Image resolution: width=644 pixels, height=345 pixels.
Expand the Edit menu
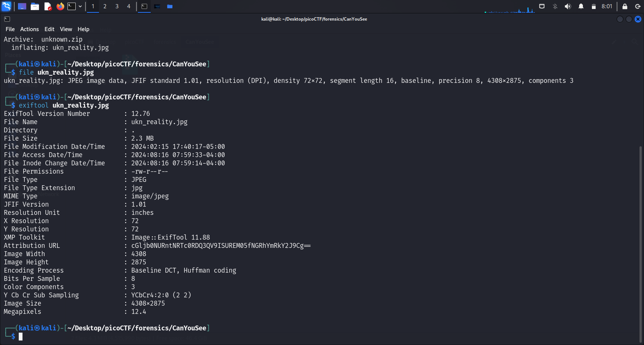(49, 29)
